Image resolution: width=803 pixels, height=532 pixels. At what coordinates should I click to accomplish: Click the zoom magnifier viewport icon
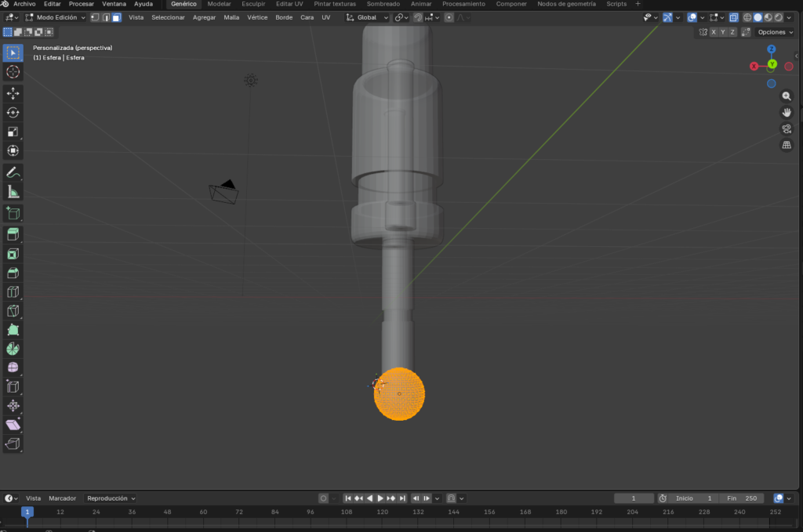[787, 96]
